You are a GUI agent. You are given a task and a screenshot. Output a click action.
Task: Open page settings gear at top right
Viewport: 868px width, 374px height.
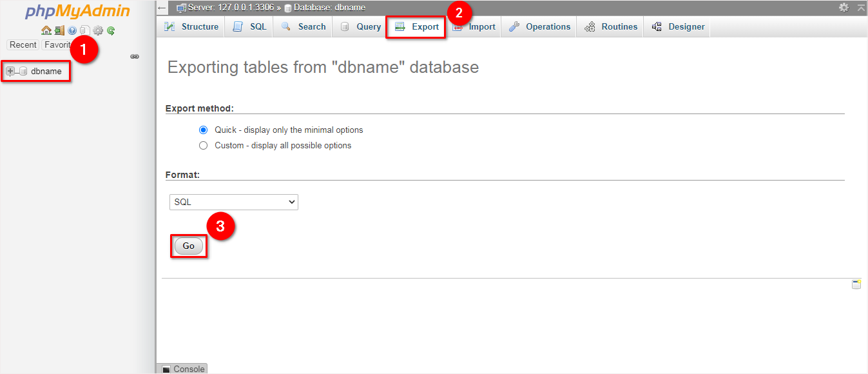(x=844, y=8)
